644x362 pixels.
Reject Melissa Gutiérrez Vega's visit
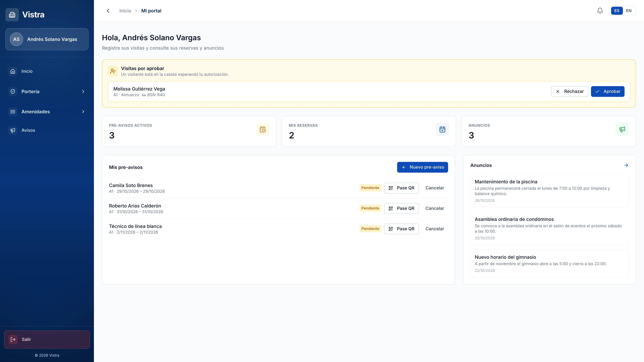(570, 92)
